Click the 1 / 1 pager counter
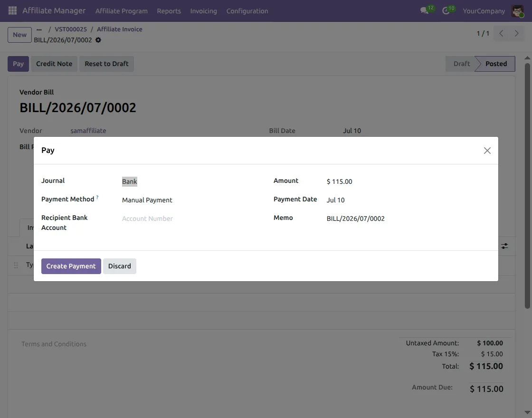 [483, 33]
